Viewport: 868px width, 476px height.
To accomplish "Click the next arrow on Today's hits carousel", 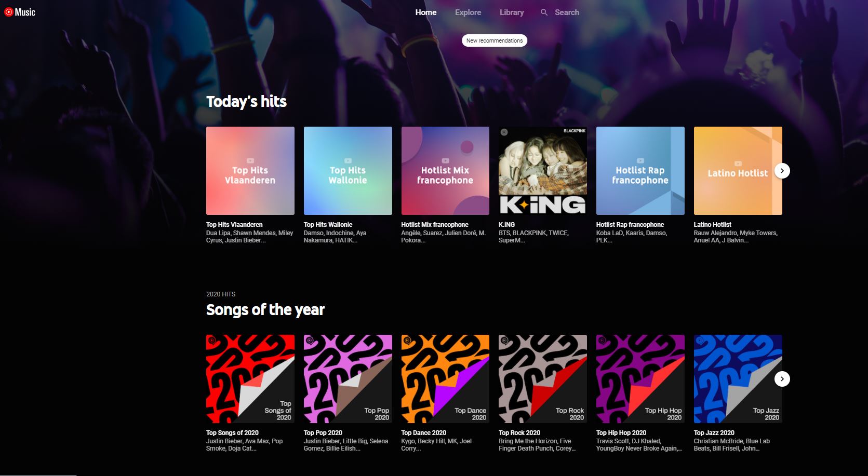I will click(x=782, y=170).
